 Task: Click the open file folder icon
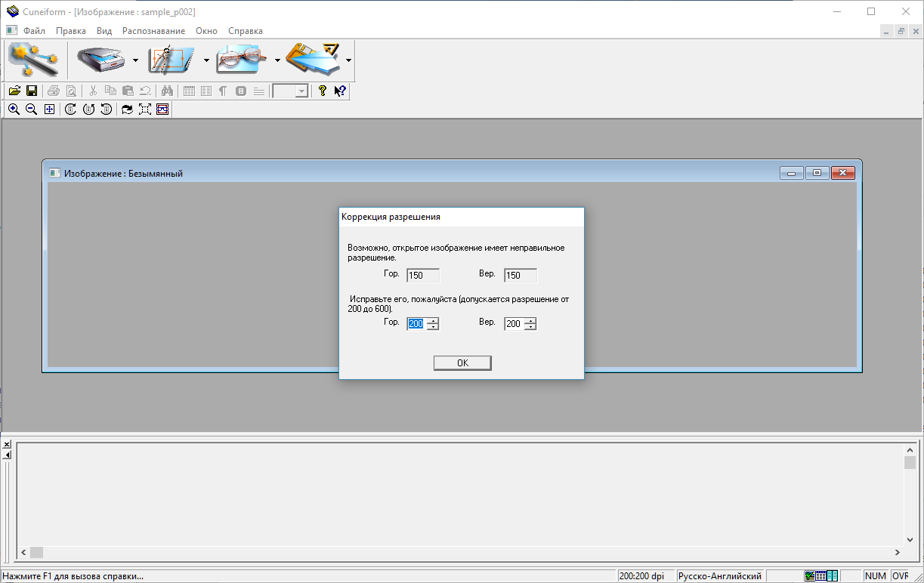14,91
